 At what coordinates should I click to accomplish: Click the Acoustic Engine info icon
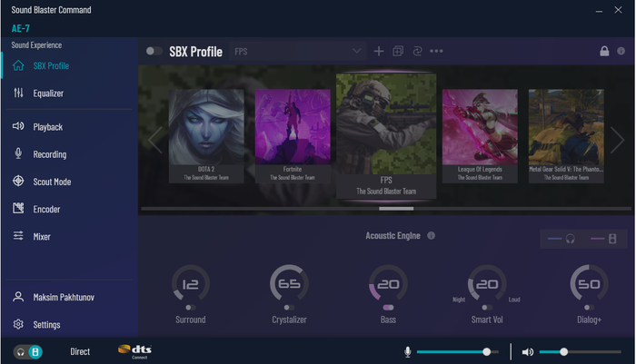point(432,235)
